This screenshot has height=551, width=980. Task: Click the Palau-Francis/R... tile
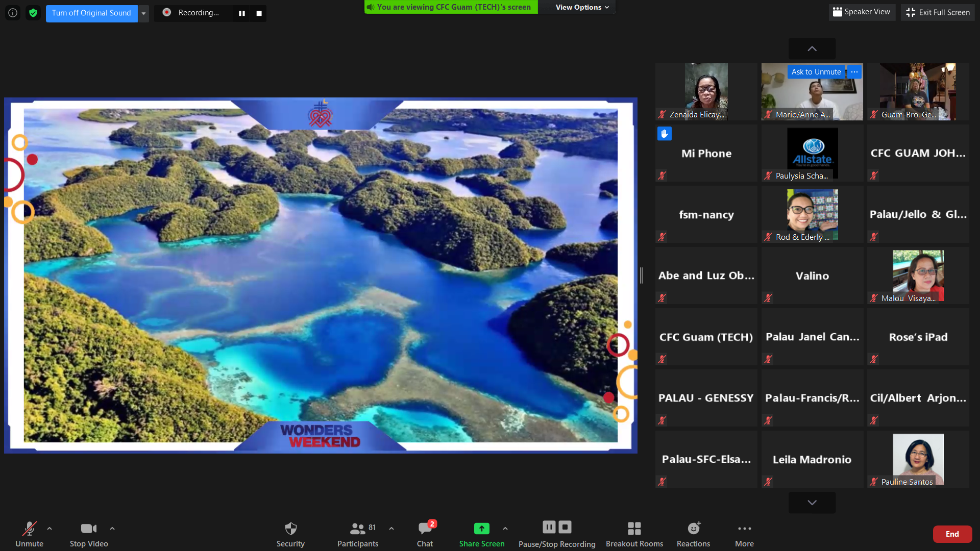[812, 398]
